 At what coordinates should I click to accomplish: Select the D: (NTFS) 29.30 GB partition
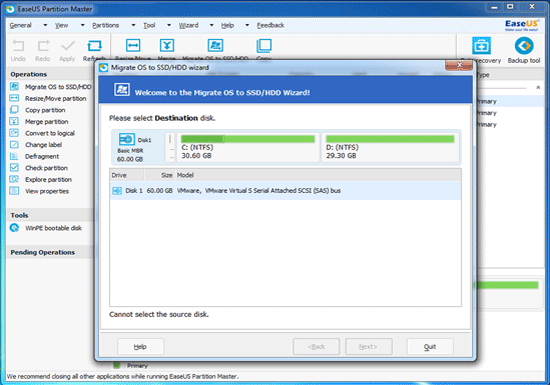point(390,147)
